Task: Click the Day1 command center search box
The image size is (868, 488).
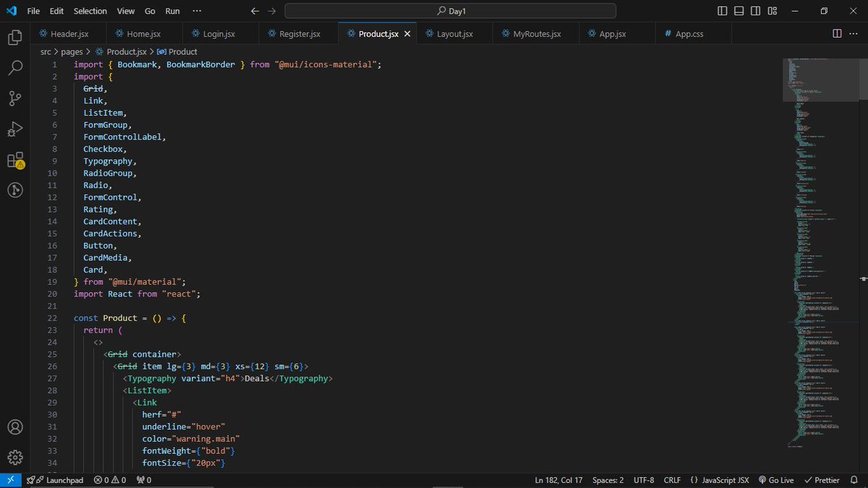Action: click(451, 11)
